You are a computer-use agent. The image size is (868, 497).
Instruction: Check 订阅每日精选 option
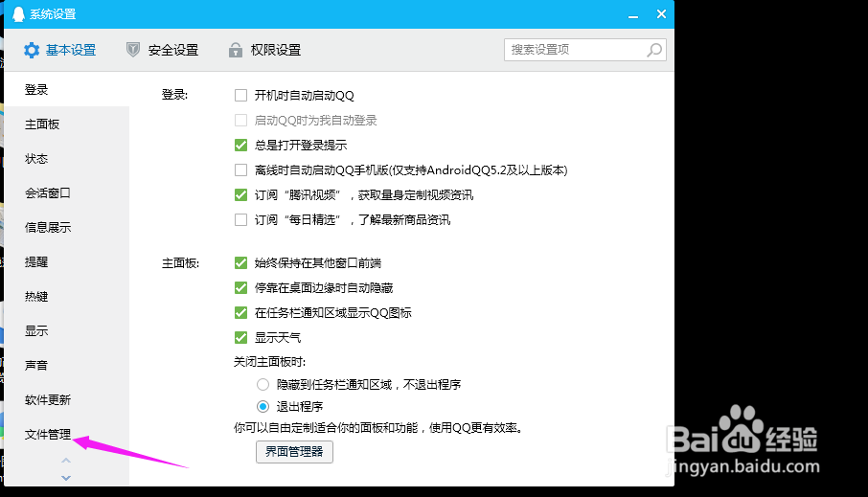tap(240, 219)
